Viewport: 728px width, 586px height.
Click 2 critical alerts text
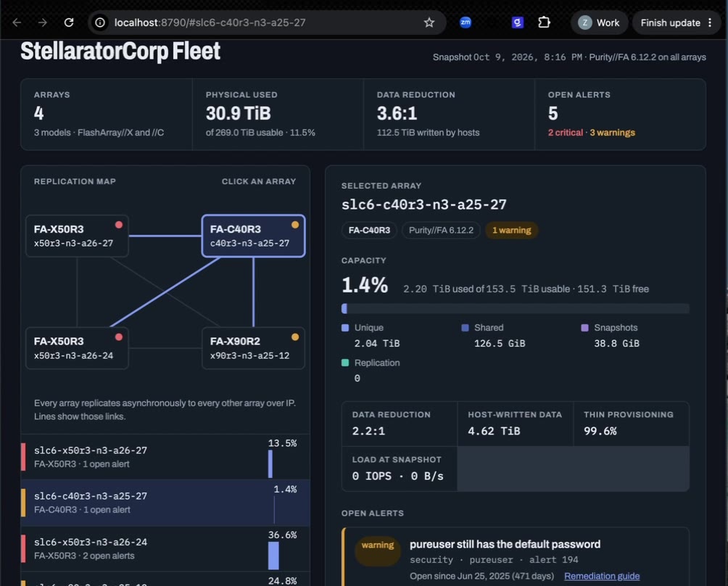(565, 133)
